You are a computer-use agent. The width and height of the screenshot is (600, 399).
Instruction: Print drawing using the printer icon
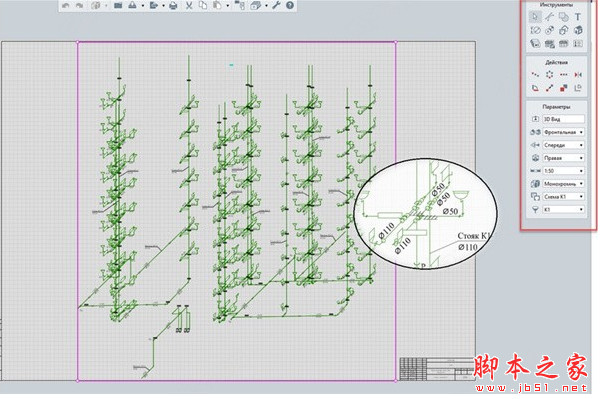tap(173, 5)
